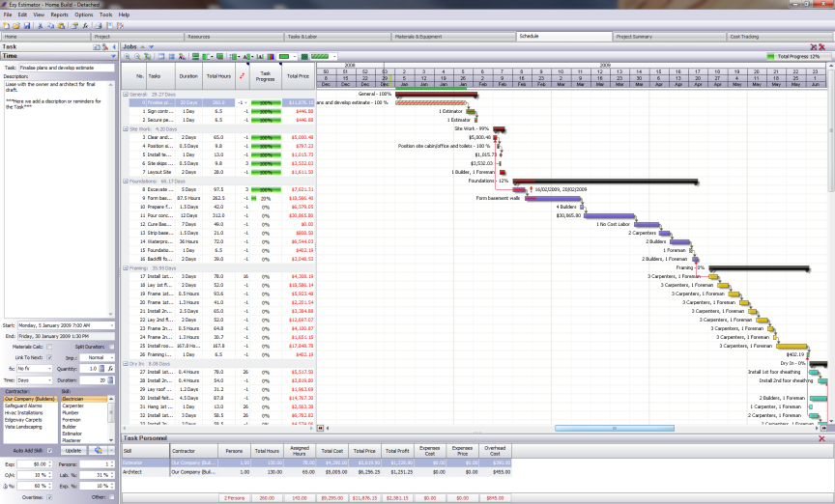Toggle the Overtime checkbox
The image size is (835, 504).
[49, 497]
